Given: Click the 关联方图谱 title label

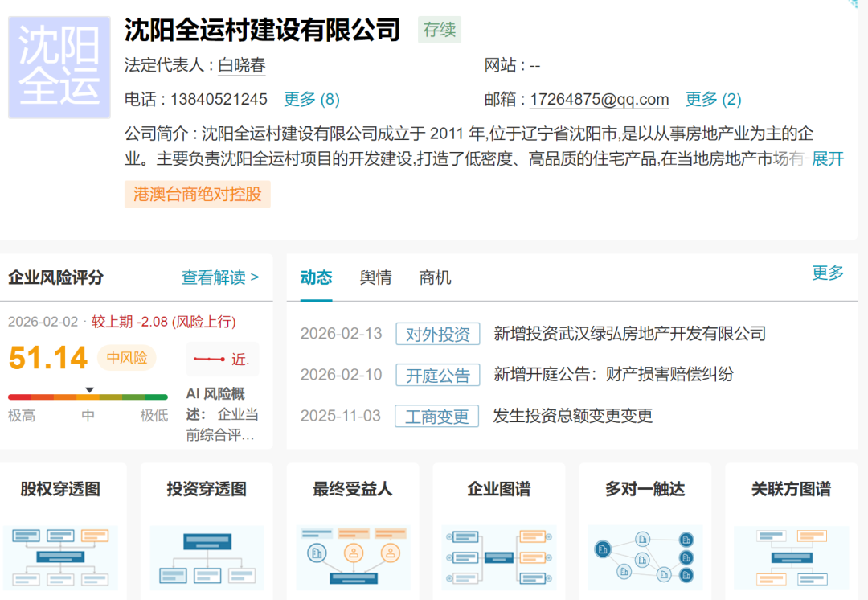Looking at the screenshot, I should coord(791,489).
